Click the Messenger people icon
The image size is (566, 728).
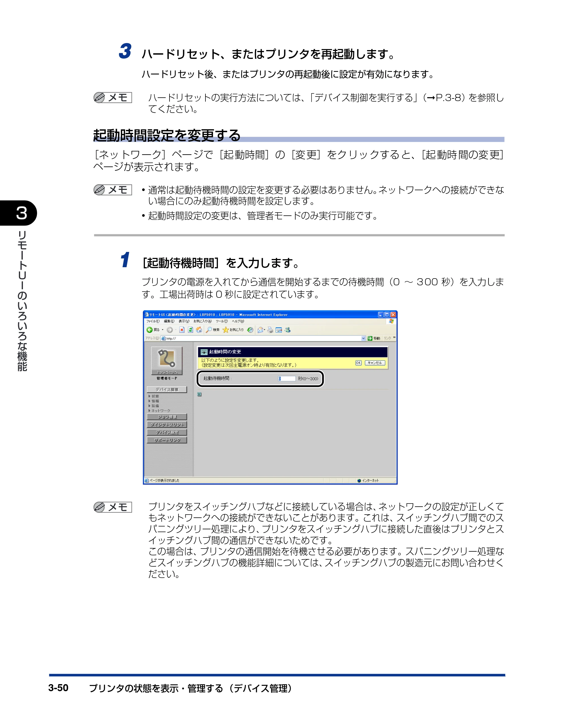tap(287, 330)
